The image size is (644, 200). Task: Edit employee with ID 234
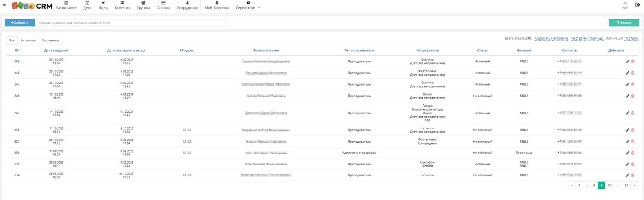coord(627,175)
